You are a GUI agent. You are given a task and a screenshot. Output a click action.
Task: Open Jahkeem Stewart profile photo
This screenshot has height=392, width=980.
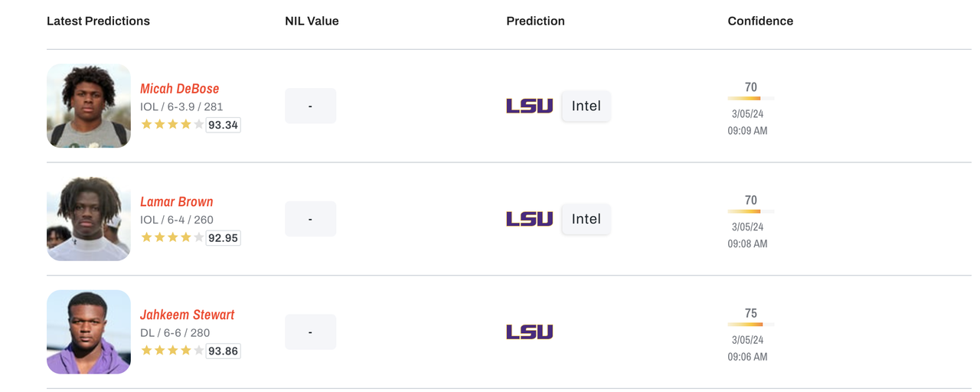tap(89, 332)
